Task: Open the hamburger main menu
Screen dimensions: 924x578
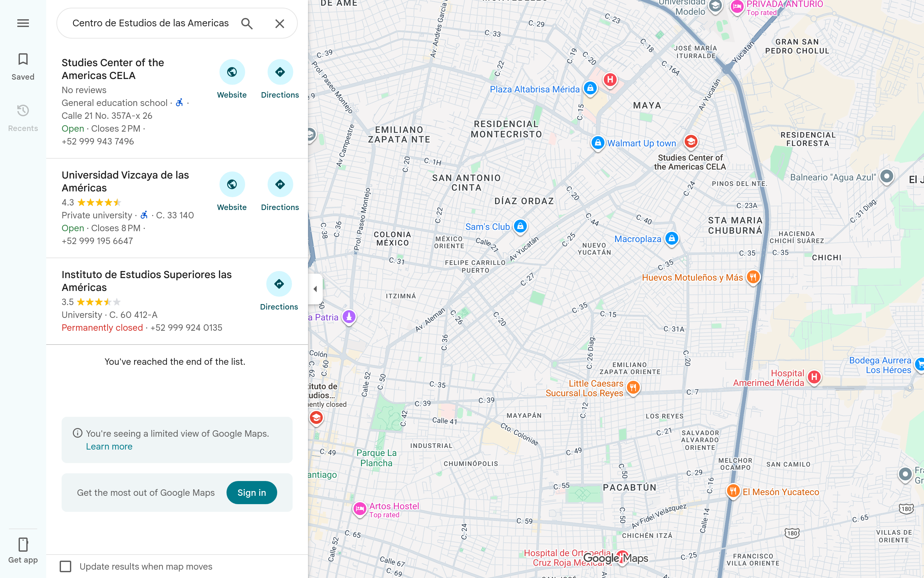Action: click(23, 23)
